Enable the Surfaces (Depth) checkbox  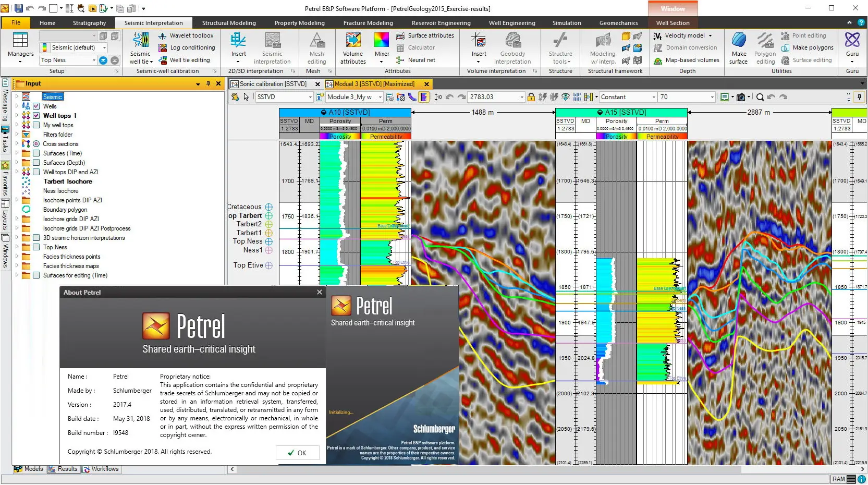pos(36,163)
